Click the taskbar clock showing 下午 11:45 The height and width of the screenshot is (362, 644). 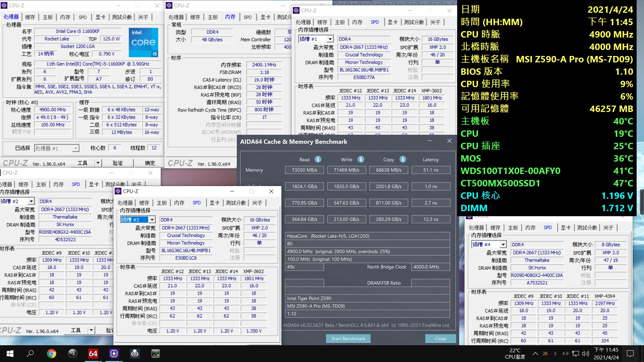606,353
